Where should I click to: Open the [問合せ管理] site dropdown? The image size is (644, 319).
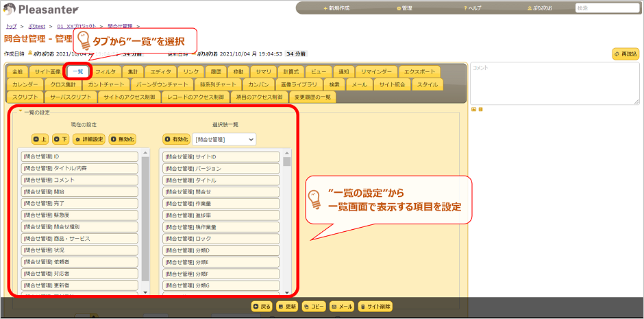pyautogui.click(x=224, y=139)
